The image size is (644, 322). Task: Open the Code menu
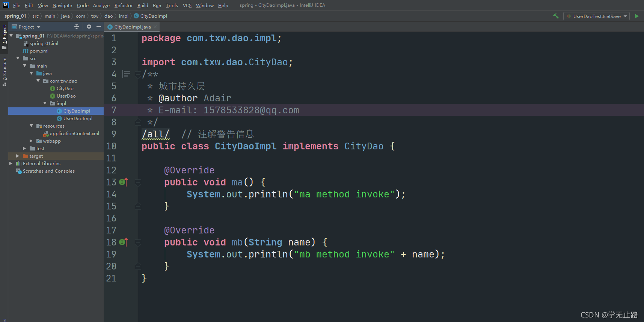(83, 5)
